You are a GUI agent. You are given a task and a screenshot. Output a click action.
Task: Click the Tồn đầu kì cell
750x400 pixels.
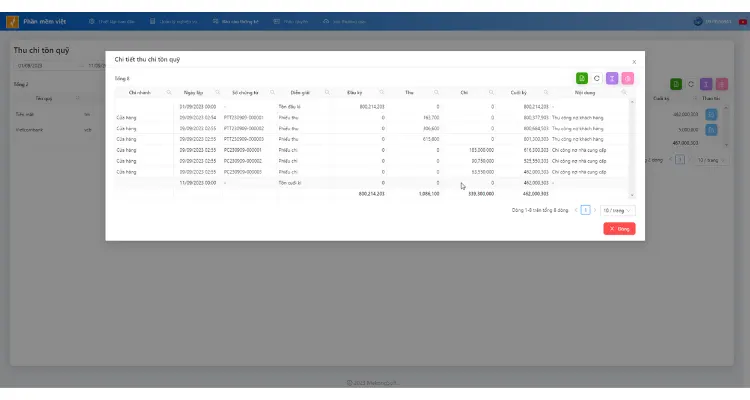(x=289, y=107)
